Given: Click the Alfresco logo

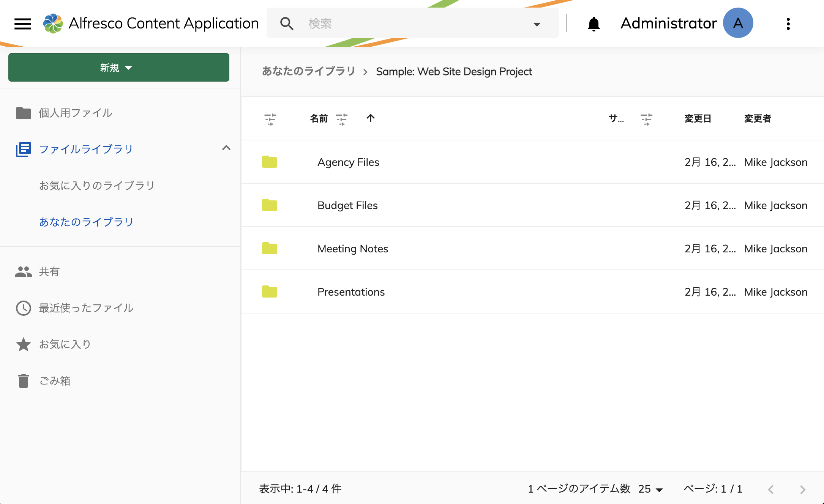Looking at the screenshot, I should coord(53,23).
